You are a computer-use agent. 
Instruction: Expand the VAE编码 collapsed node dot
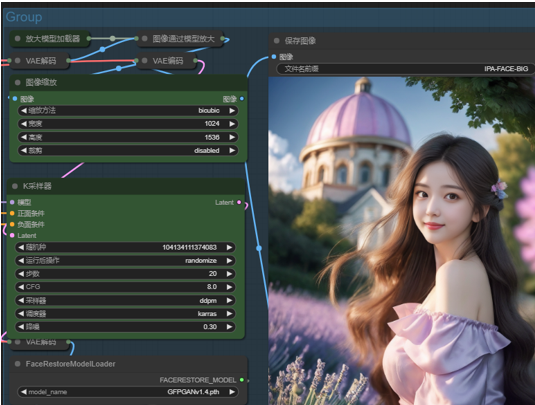click(x=145, y=61)
